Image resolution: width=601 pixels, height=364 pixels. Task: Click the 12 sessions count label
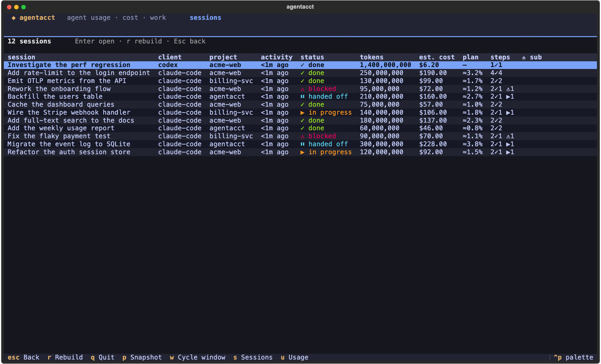pyautogui.click(x=29, y=42)
